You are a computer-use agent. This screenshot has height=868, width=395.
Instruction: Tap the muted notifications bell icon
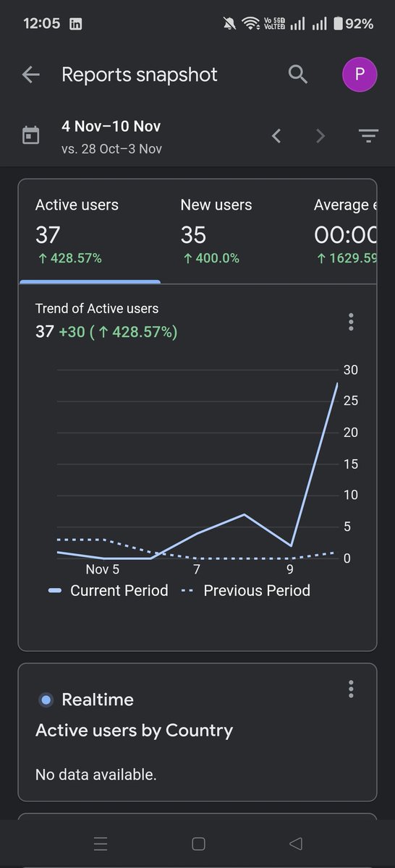[229, 24]
